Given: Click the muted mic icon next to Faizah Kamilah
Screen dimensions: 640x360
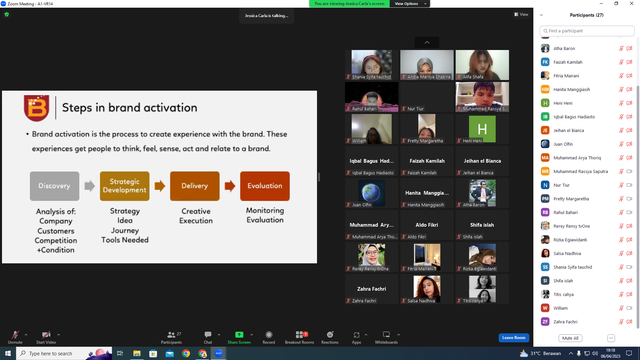Looking at the screenshot, I should pyautogui.click(x=621, y=62).
